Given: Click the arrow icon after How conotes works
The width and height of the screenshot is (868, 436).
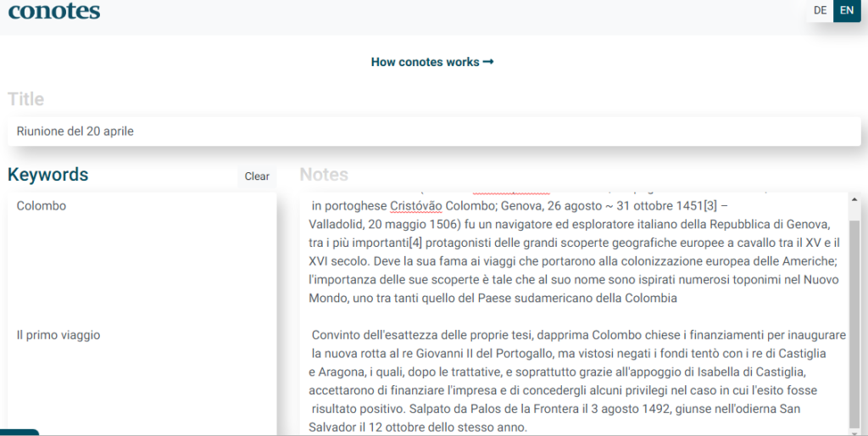Looking at the screenshot, I should [x=488, y=62].
